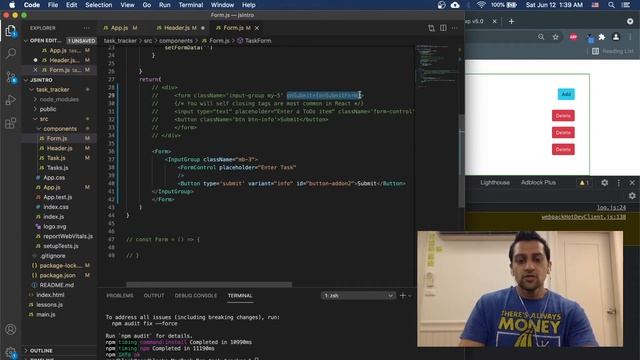
Task: Add a new terminal with plus icon
Action: pyautogui.click(x=402, y=295)
